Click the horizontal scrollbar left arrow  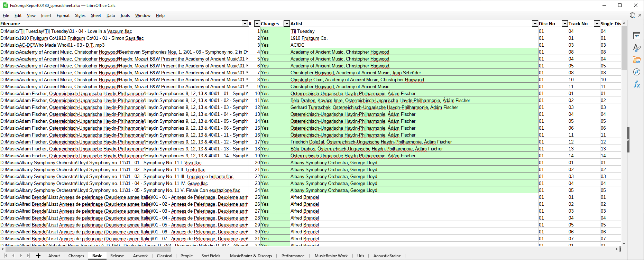point(3,249)
